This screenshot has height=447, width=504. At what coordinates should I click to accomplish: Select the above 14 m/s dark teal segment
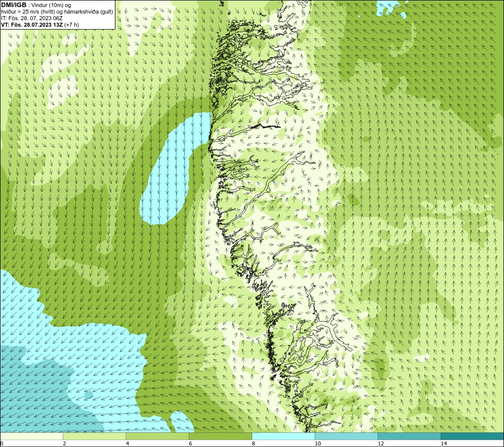tap(472, 436)
